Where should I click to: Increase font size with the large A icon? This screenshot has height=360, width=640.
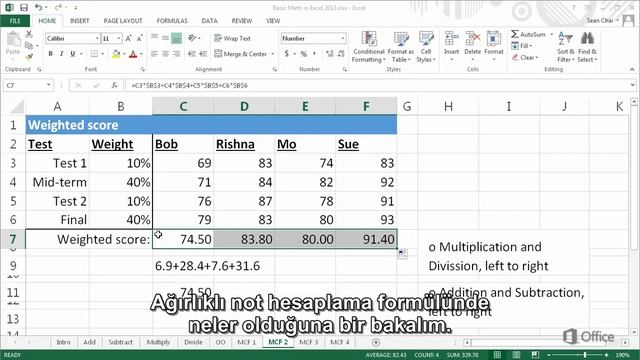pyautogui.click(x=129, y=38)
